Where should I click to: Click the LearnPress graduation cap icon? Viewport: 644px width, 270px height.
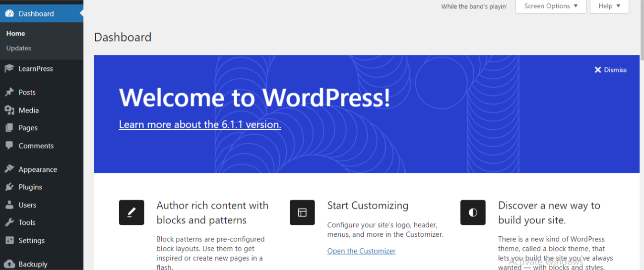9,68
